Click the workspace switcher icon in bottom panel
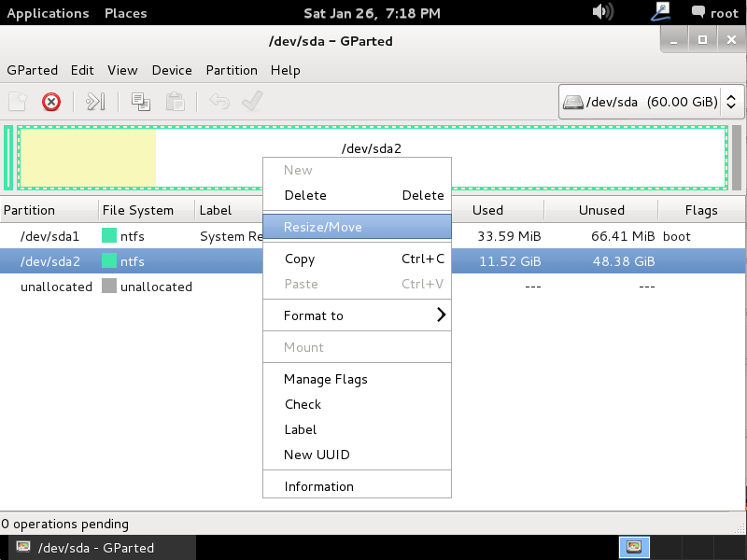Screen dimensions: 747x560 point(634,547)
